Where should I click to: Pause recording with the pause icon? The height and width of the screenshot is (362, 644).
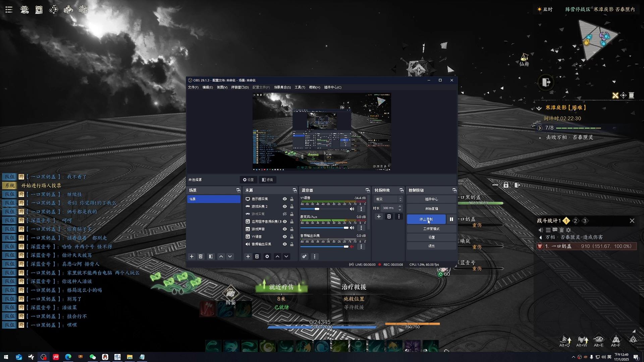coord(451,219)
